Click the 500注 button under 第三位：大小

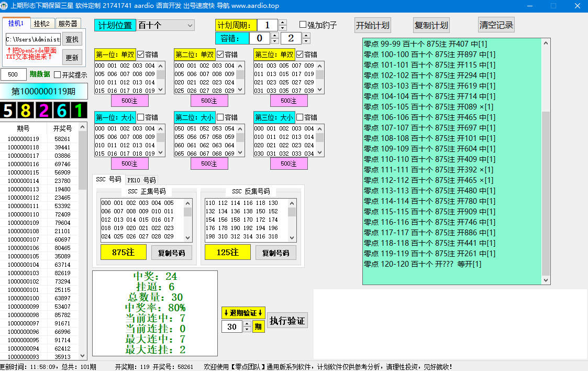point(289,163)
